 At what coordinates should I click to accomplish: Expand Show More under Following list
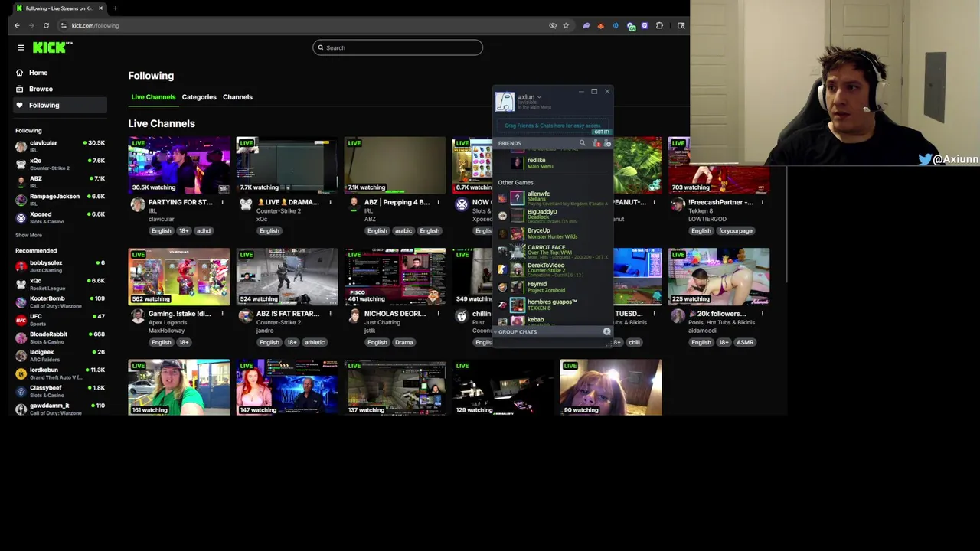point(28,235)
